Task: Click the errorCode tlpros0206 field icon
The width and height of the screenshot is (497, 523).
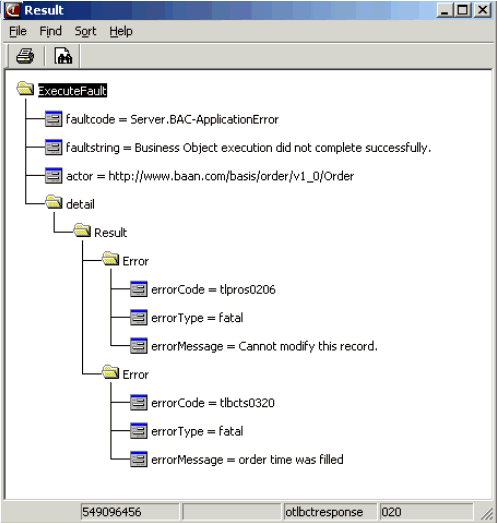Action: [138, 289]
